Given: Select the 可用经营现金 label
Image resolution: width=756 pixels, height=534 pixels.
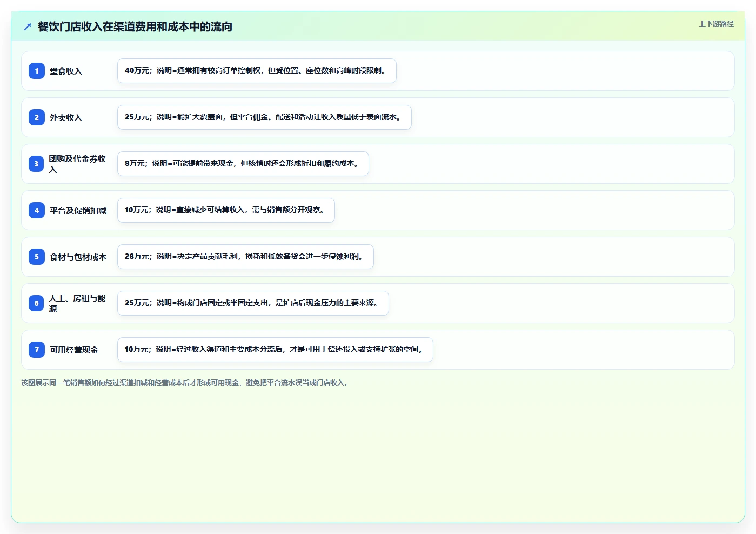Looking at the screenshot, I should (x=74, y=350).
